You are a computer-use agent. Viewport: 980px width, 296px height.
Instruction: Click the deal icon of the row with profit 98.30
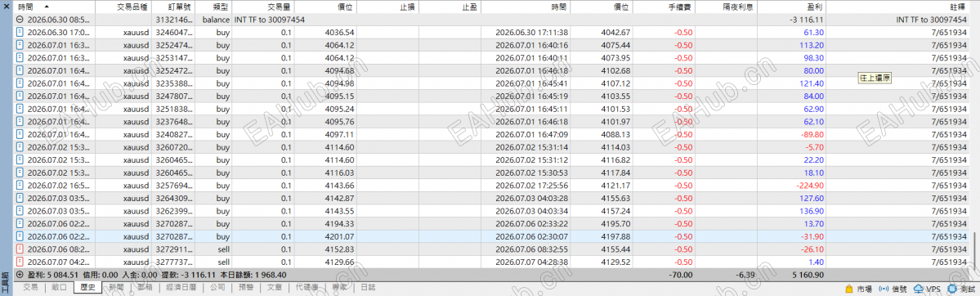point(20,57)
